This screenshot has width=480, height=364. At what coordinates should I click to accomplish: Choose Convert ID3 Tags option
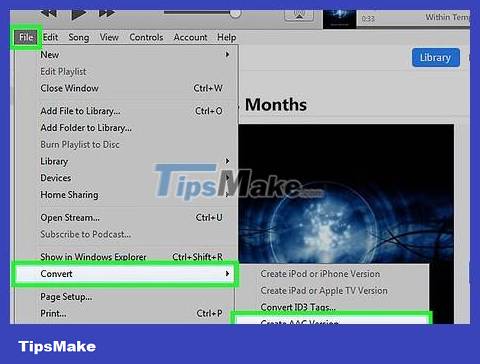tap(333, 307)
